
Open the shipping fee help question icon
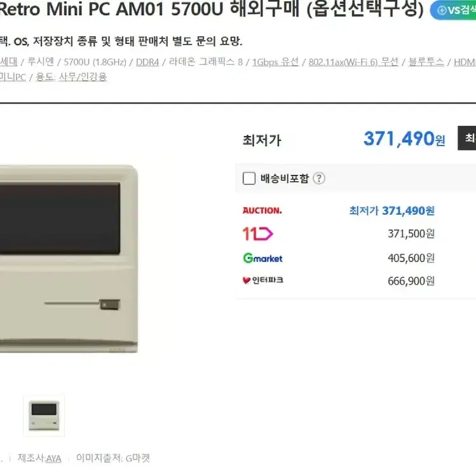[319, 178]
